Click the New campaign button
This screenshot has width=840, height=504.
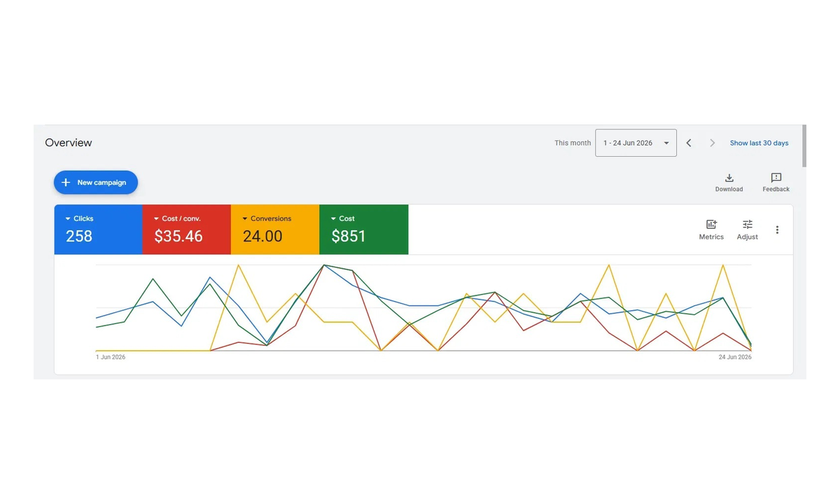(96, 183)
